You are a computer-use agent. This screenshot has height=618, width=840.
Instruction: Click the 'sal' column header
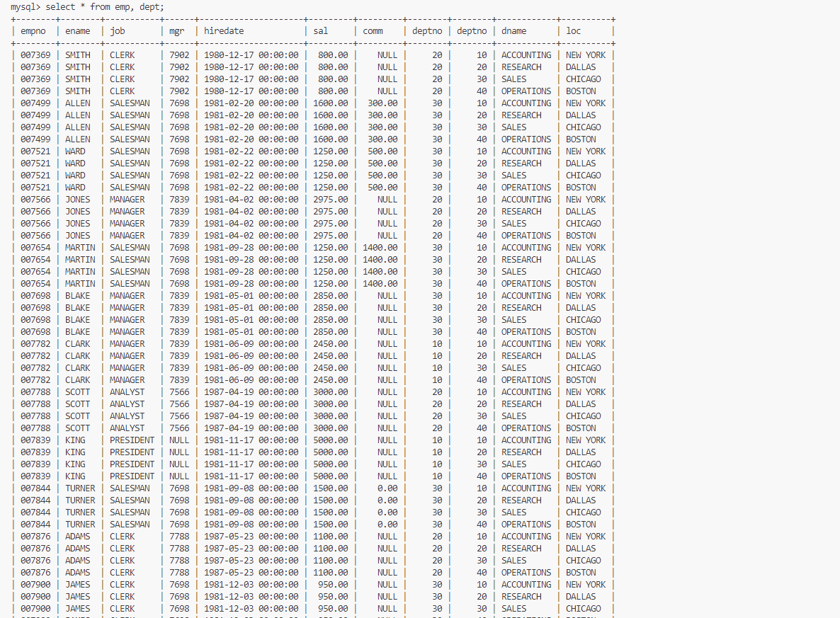(320, 31)
